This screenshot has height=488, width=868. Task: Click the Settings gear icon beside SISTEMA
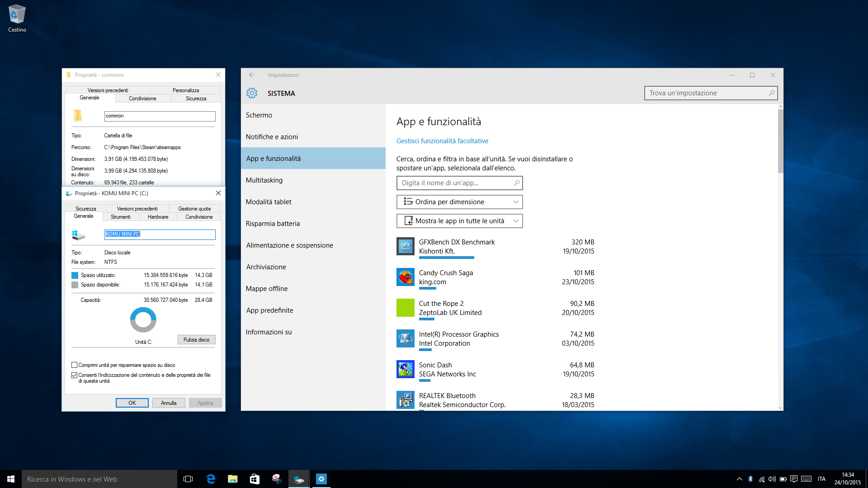(252, 93)
